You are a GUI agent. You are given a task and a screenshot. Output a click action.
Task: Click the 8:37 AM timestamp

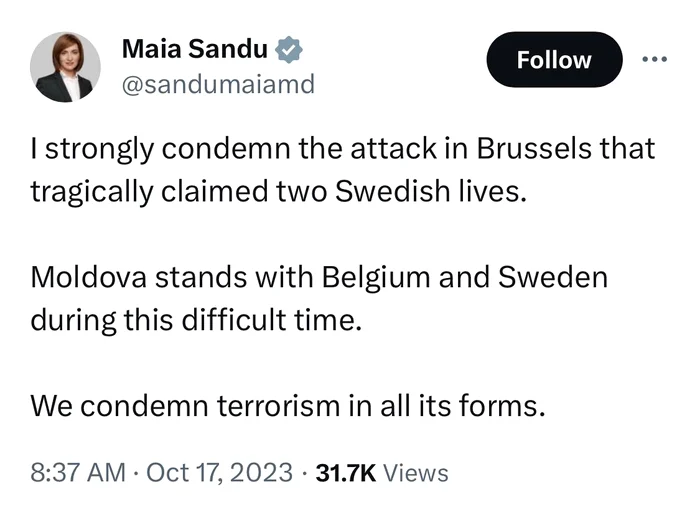78,473
